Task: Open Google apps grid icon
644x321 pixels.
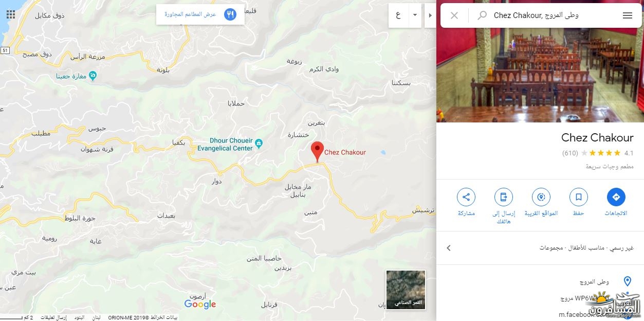Action: 10,14
